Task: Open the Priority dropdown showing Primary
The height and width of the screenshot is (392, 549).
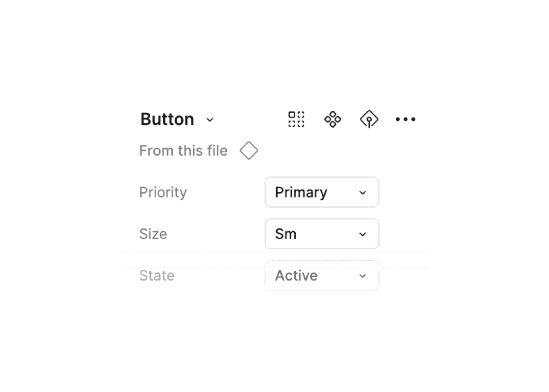Action: tap(322, 193)
